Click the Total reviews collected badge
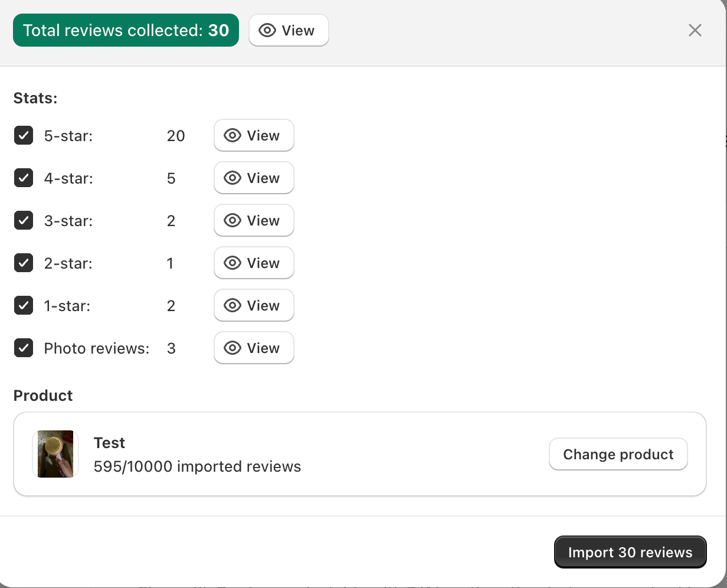The height and width of the screenshot is (588, 727). [126, 31]
